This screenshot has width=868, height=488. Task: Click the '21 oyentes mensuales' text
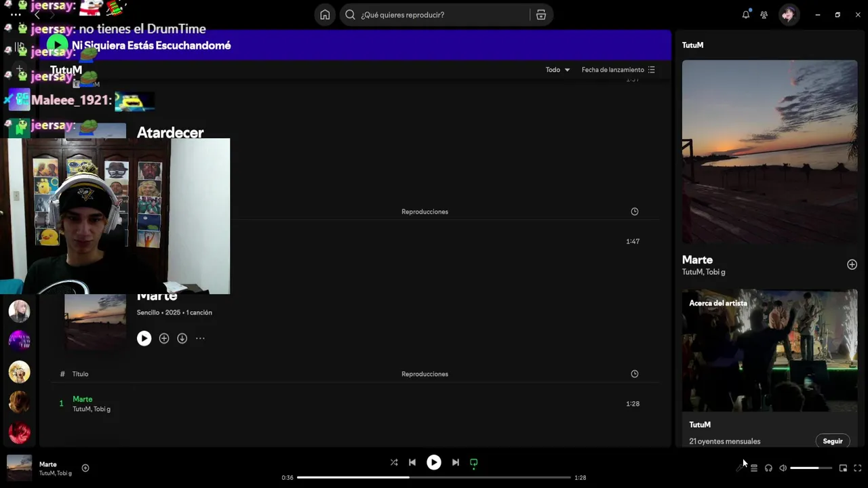pos(724,441)
